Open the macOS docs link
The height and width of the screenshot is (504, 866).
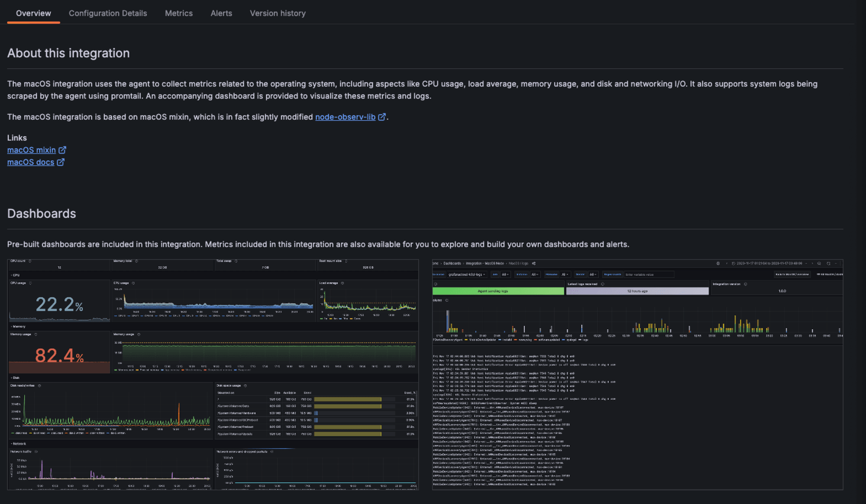tap(31, 162)
